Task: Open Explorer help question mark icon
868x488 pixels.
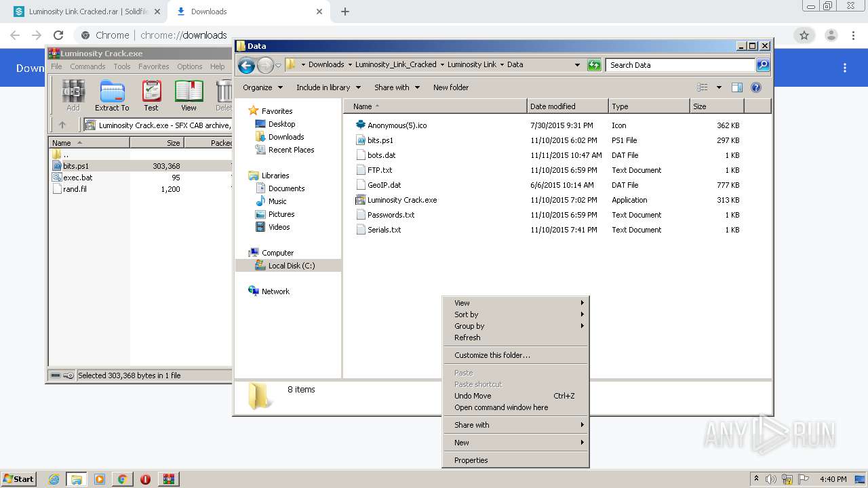Action: click(x=756, y=87)
